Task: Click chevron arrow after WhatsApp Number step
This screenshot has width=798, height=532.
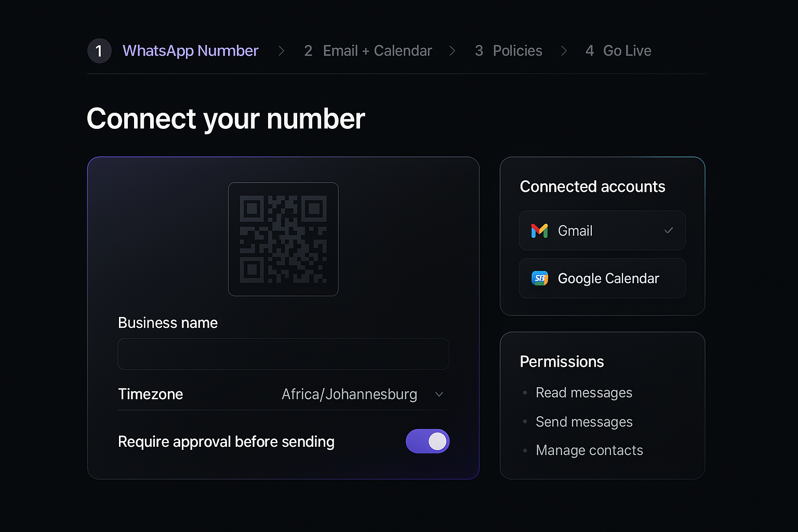Action: 281,51
